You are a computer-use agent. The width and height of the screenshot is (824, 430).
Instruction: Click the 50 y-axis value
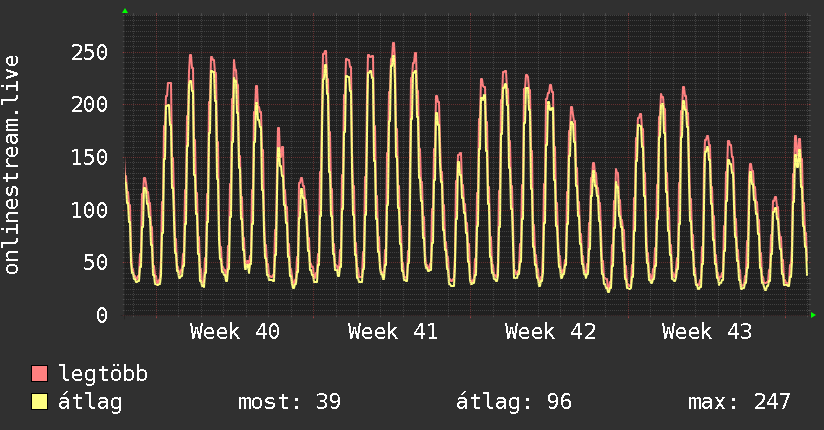(96, 262)
